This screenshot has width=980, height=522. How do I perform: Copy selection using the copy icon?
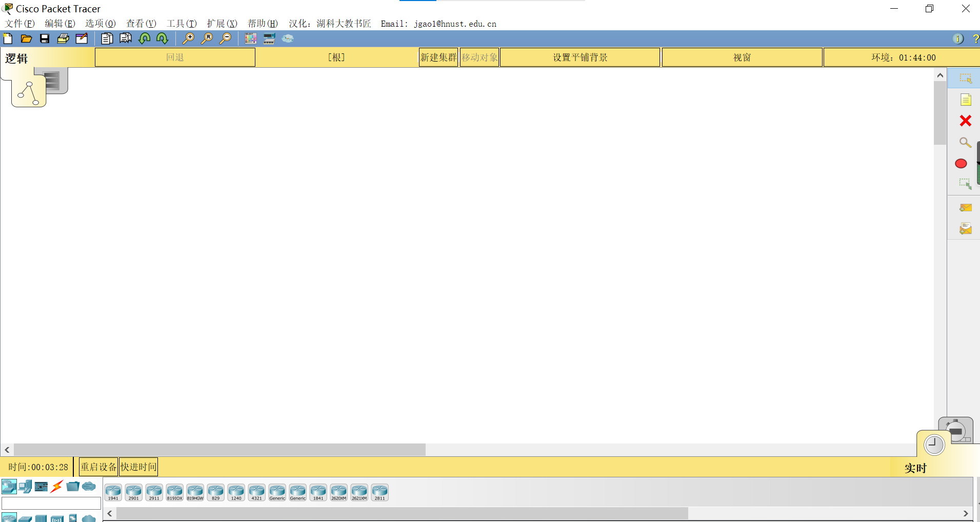[107, 38]
